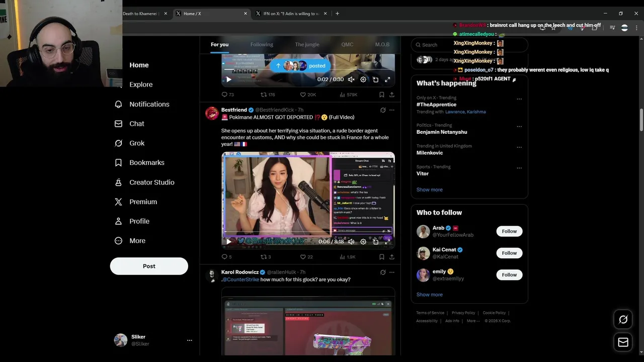Open options for Vitor trend
The height and width of the screenshot is (362, 644).
point(519,168)
